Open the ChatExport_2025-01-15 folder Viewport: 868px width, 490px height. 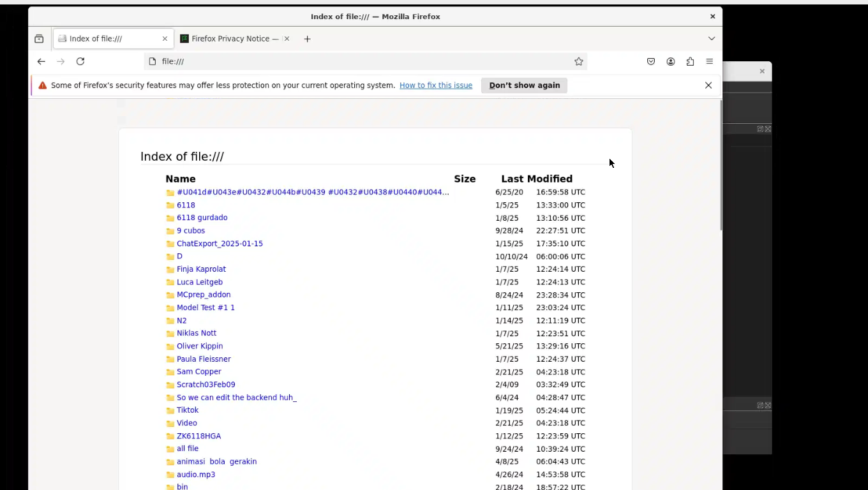pos(220,244)
